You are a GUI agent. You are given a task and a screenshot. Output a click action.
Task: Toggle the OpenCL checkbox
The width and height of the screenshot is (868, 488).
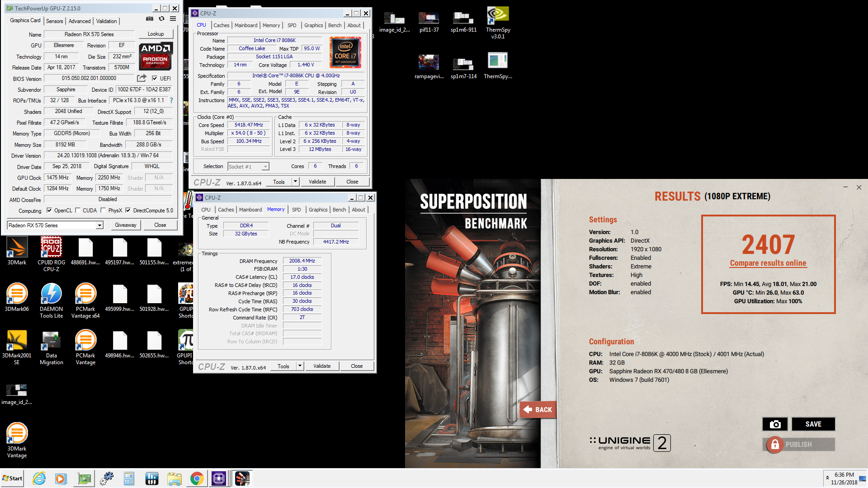coord(49,210)
